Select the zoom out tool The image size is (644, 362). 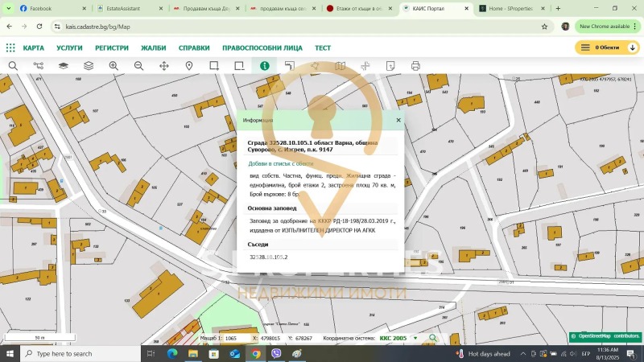[138, 66]
